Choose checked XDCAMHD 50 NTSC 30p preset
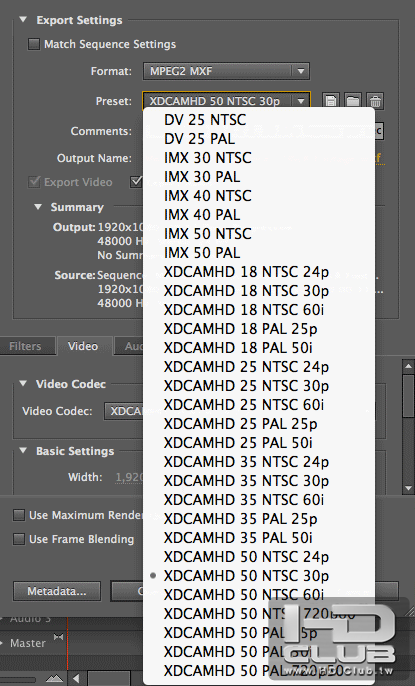The height and width of the screenshot is (686, 415). click(259, 576)
